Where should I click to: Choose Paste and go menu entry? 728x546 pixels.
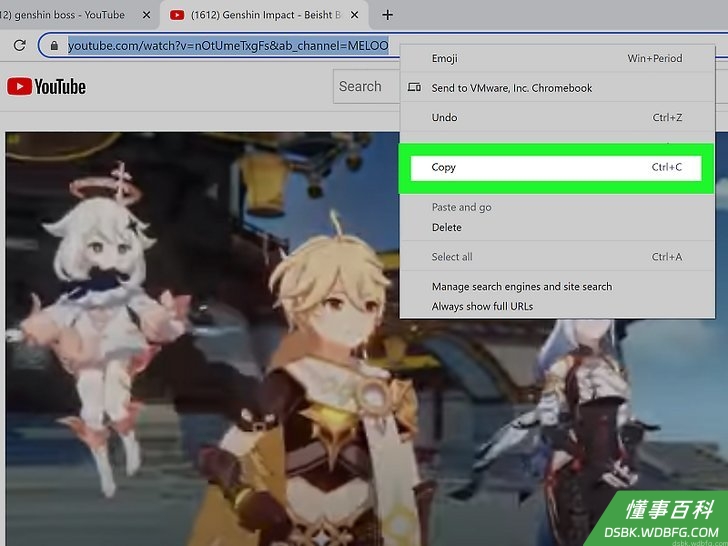pyautogui.click(x=557, y=207)
